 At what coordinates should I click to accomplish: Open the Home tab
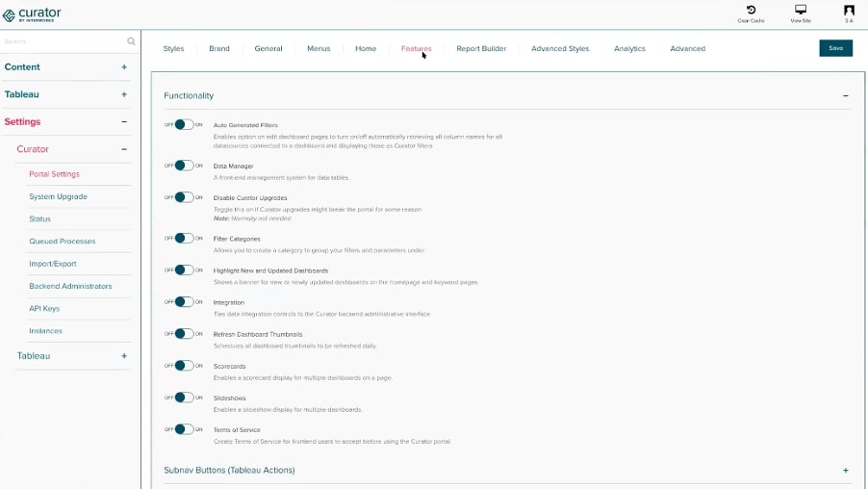(366, 49)
